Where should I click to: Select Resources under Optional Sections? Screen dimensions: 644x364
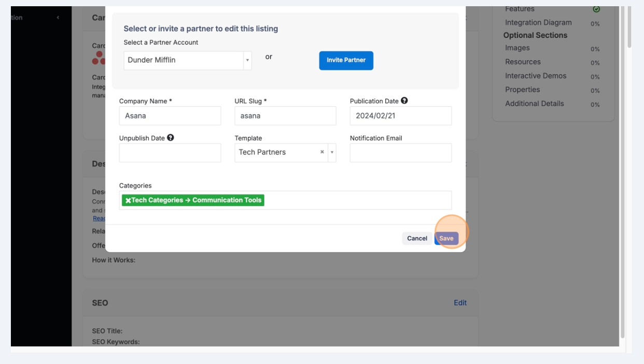tap(523, 62)
